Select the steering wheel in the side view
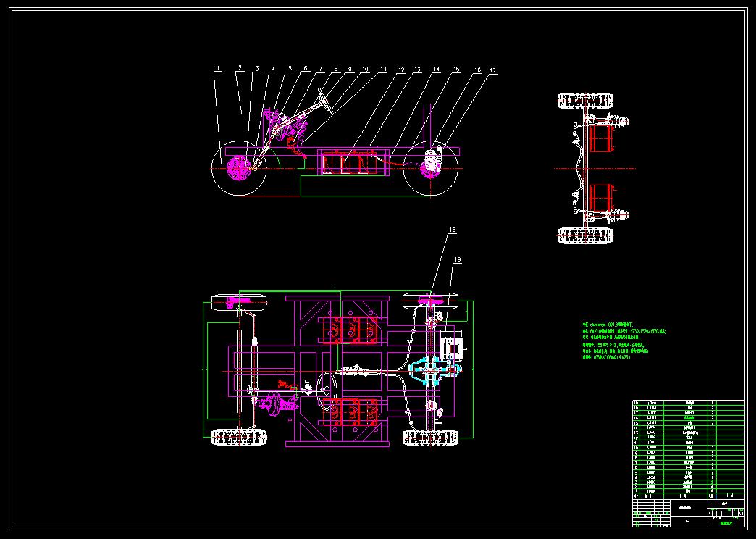This screenshot has width=756, height=539. pyautogui.click(x=325, y=101)
